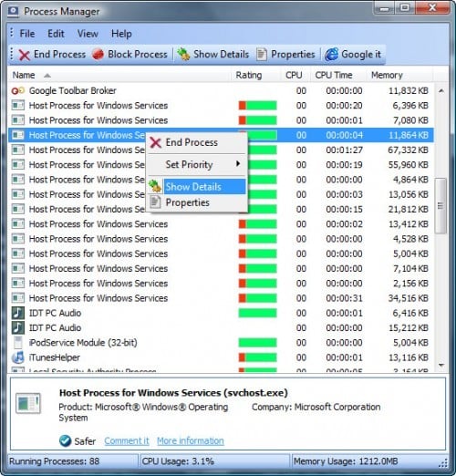Click the iTunesHelper music note icon
This screenshot has width=456, height=476.
(x=18, y=357)
